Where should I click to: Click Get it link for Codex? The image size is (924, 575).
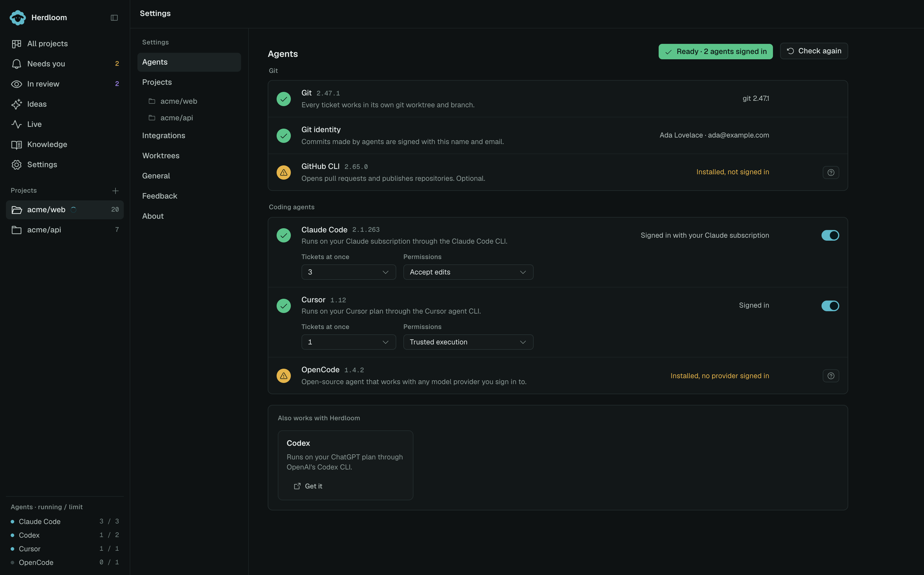pos(308,486)
